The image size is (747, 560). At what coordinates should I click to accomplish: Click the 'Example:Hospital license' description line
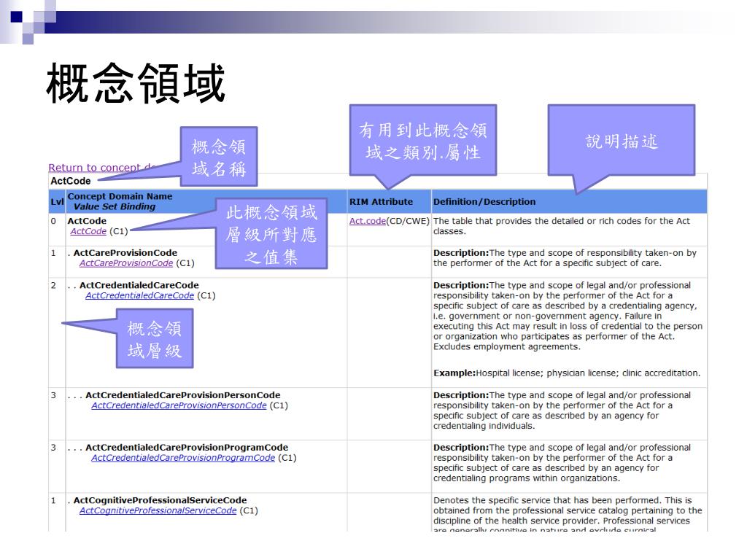[x=567, y=373]
